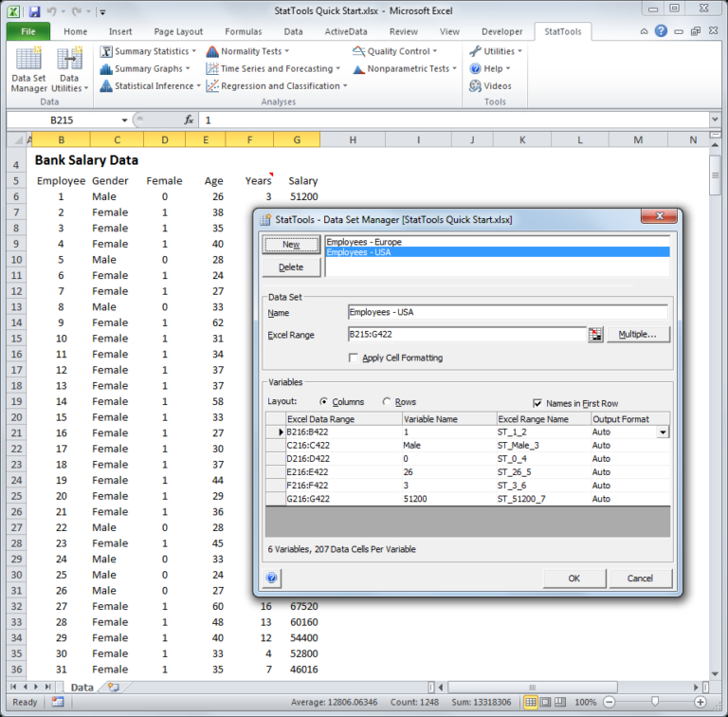Open the Data Set Manager tool
This screenshot has width=728, height=717.
coord(28,70)
